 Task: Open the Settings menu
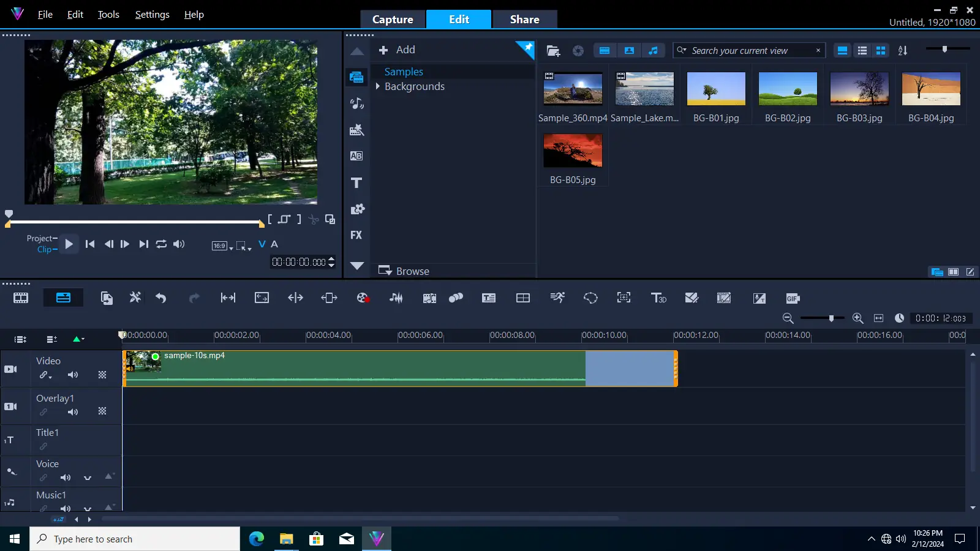pos(152,14)
